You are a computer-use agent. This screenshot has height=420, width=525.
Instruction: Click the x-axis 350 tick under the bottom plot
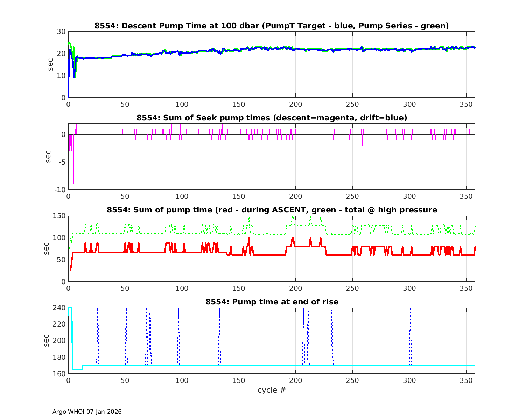click(x=466, y=380)
